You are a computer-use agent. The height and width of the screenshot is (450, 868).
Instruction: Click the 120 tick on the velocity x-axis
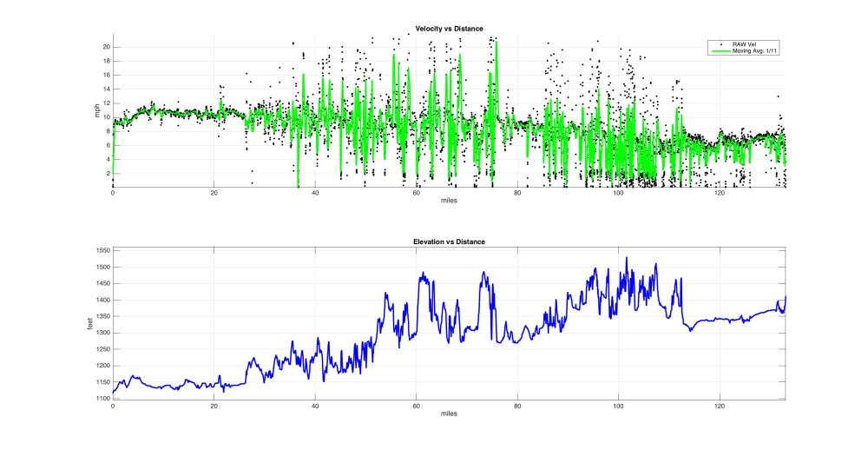pos(719,194)
